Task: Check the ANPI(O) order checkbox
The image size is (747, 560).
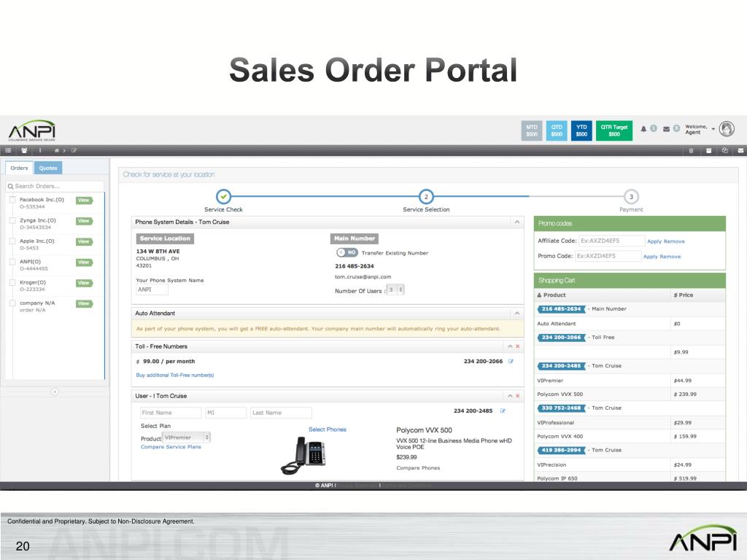Action: click(12, 262)
